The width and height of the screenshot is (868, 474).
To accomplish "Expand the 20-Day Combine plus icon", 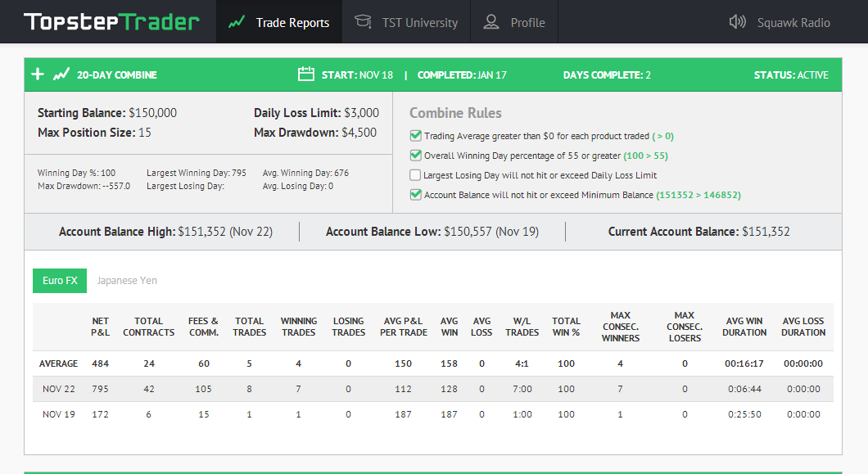I will coord(38,74).
